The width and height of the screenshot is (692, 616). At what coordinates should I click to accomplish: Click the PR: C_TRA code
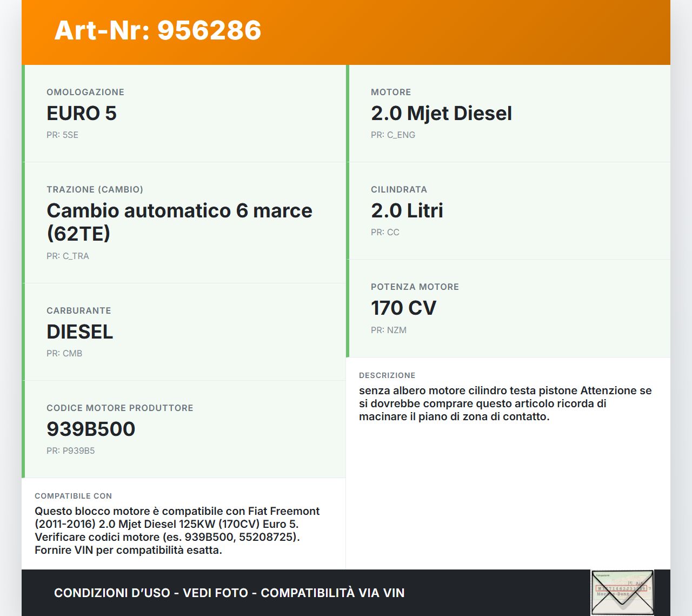point(68,256)
